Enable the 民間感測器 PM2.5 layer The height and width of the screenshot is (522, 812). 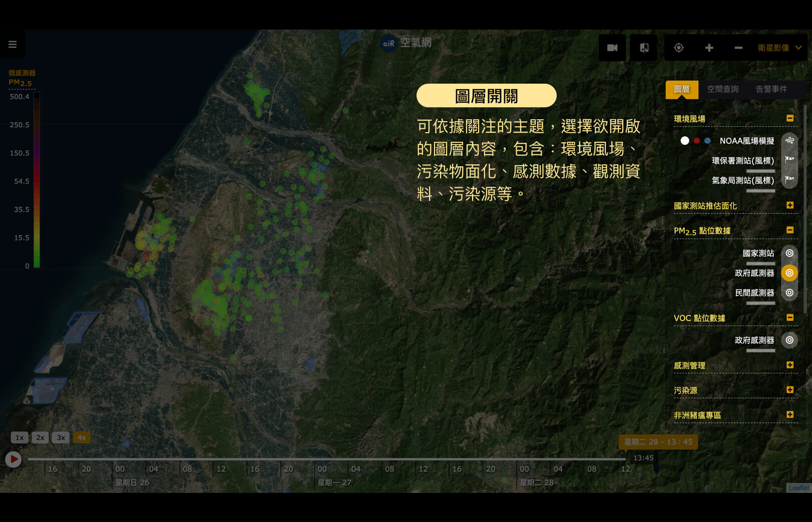pyautogui.click(x=789, y=293)
